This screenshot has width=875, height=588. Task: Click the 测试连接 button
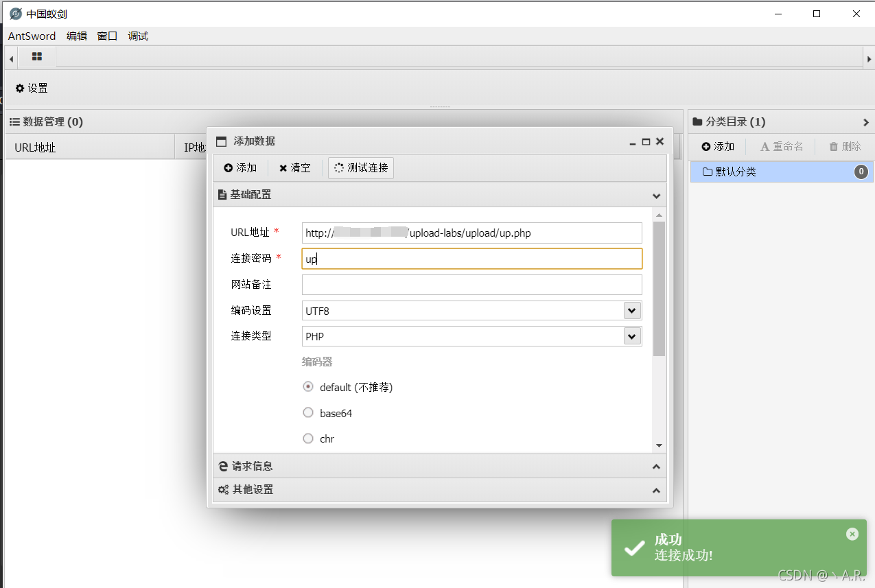pos(361,168)
